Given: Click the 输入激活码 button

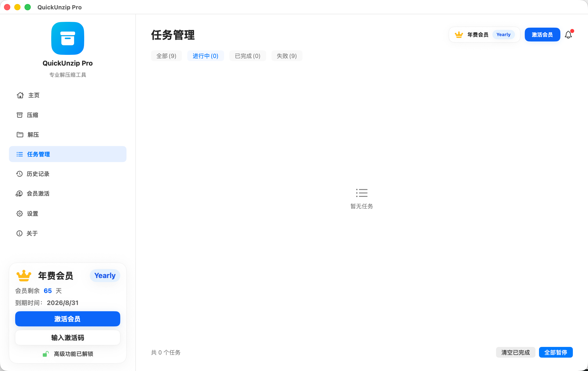Looking at the screenshot, I should (x=68, y=338).
